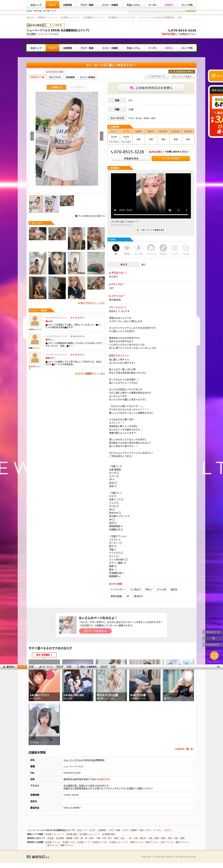The width and height of the screenshot is (223, 868).
Task: Click the reviewer ちんちらさん avatar icon
Action: (35, 358)
